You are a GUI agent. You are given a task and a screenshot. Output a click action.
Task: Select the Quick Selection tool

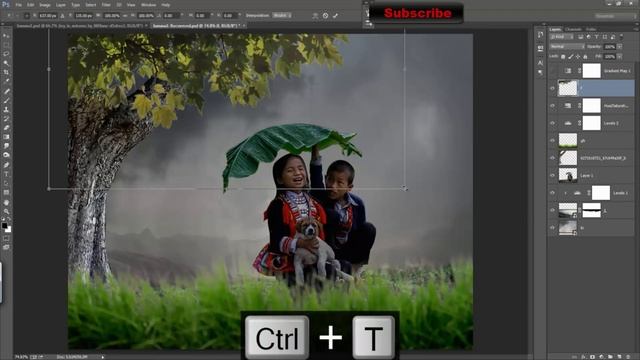click(x=6, y=63)
